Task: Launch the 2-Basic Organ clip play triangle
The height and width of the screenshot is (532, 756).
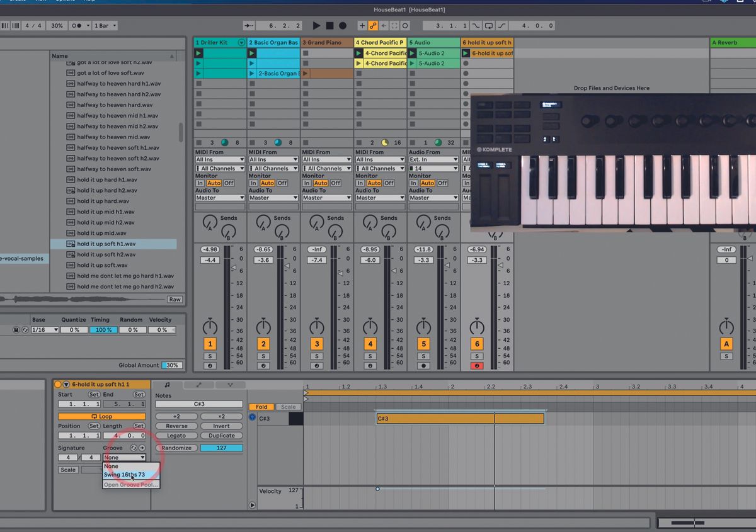Action: 252,74
